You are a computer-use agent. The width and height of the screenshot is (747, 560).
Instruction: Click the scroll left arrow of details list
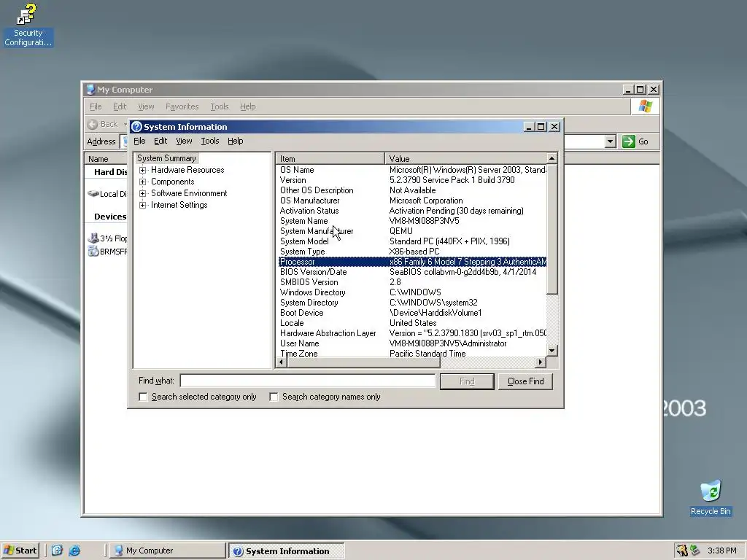tap(282, 362)
